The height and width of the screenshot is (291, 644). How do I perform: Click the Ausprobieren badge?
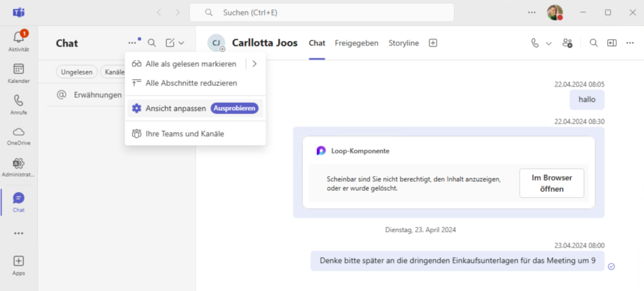point(235,108)
